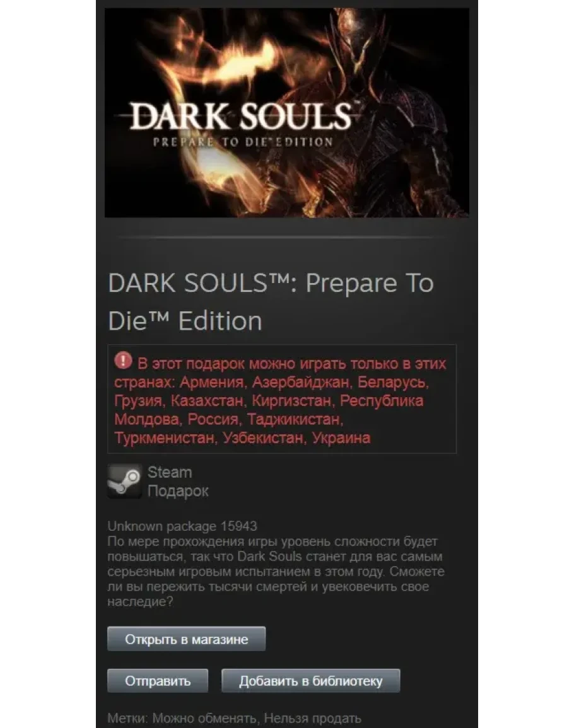Click the Dark Souls banner image

coord(287,112)
